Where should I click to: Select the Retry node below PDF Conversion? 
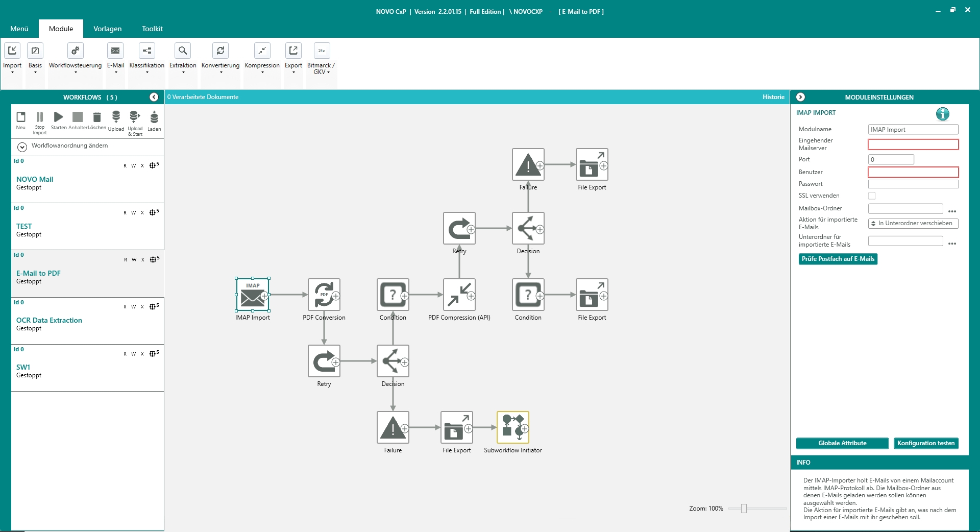(324, 361)
